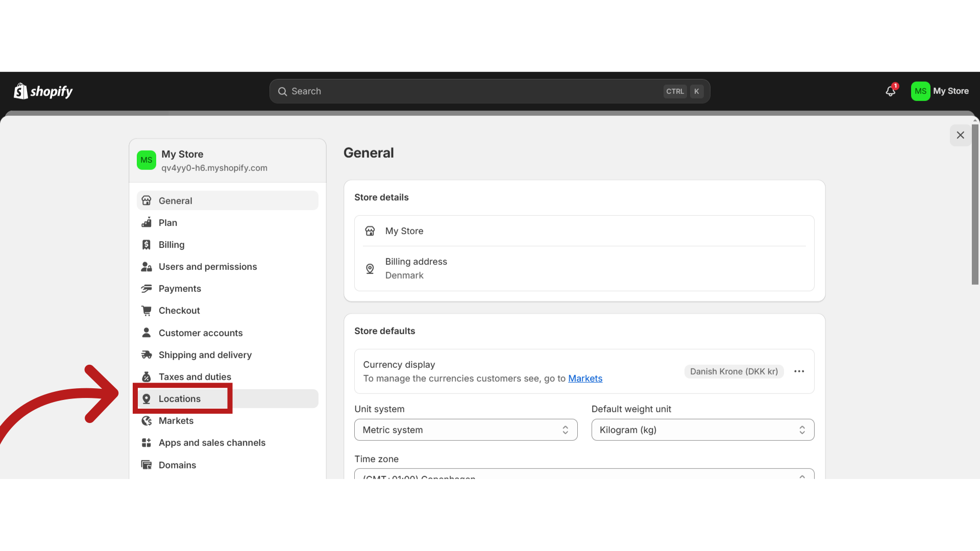Click the Shipping and delivery truck icon

[x=146, y=355]
